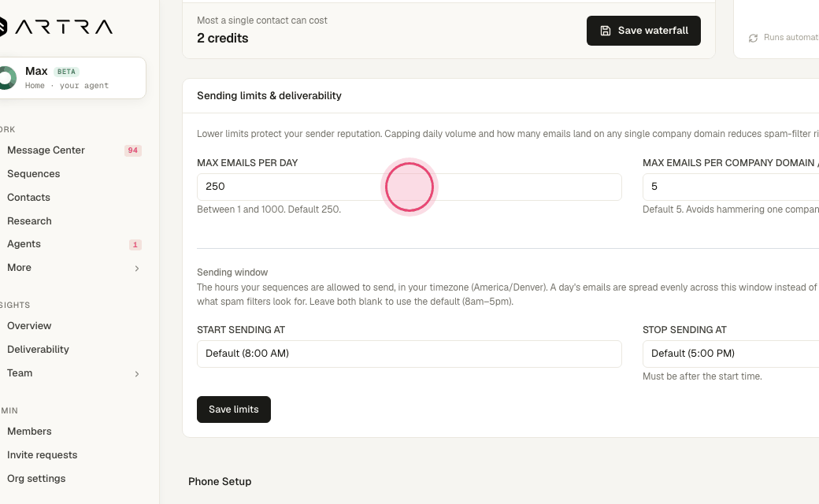Click the max emails per company domain field
This screenshot has width=819, height=504.
(x=731, y=187)
